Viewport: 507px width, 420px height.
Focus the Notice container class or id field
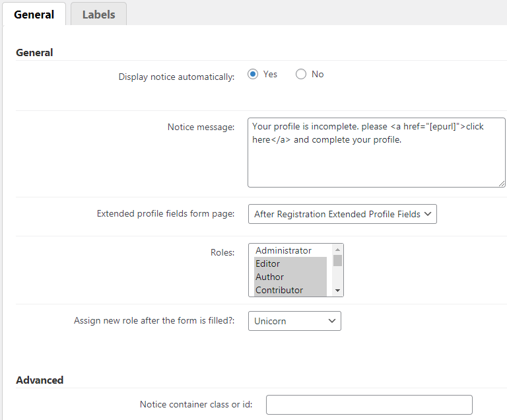(369, 404)
